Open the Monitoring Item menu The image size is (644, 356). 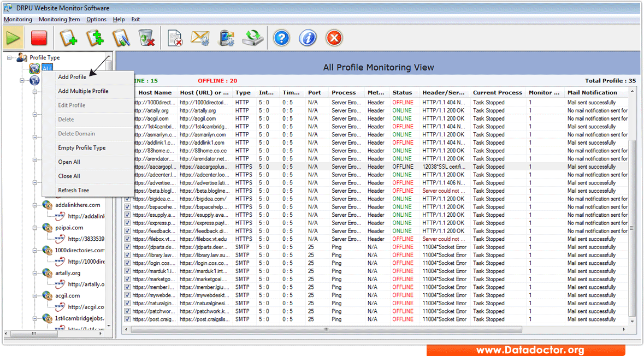tap(59, 20)
